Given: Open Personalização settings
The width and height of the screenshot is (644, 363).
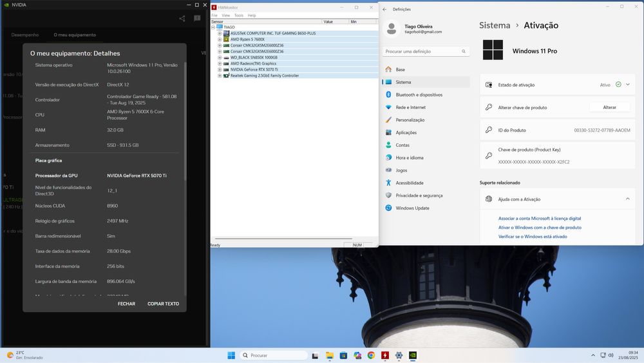Looking at the screenshot, I should [426, 120].
